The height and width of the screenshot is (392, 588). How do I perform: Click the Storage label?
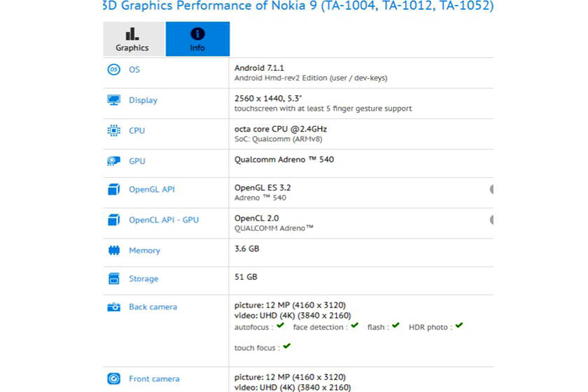[x=143, y=279]
